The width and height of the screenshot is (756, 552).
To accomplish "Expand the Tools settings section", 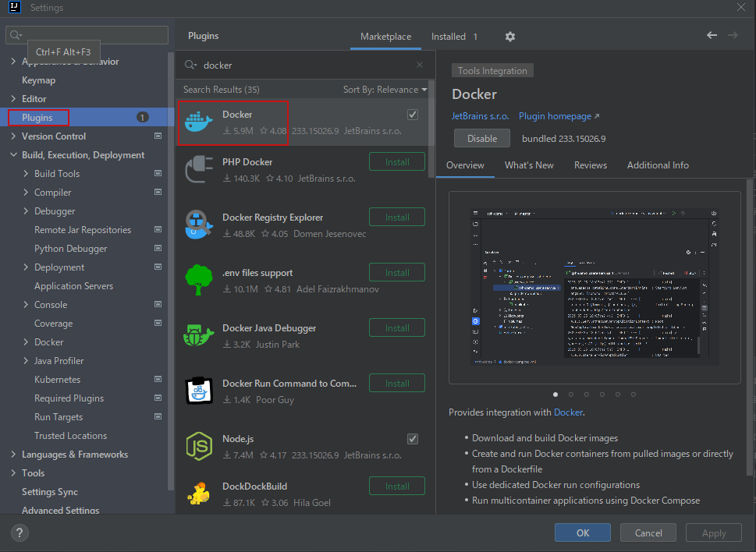I will click(x=13, y=473).
